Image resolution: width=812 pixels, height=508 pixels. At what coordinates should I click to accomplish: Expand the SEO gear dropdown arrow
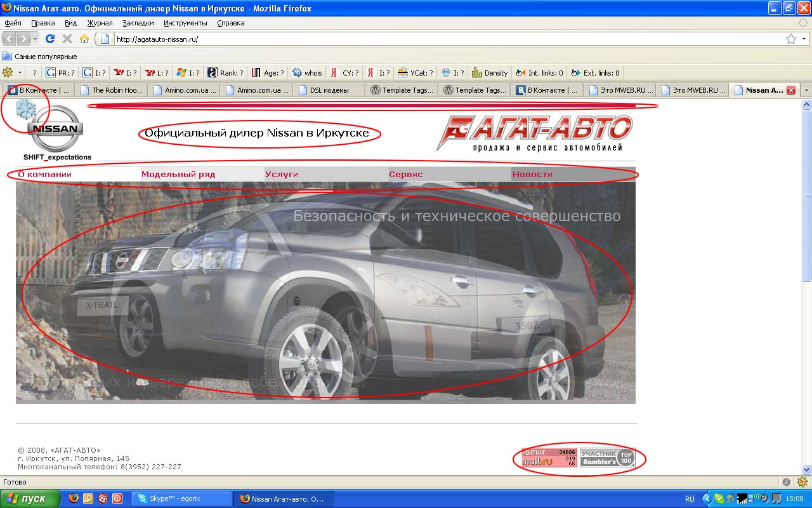coord(20,72)
